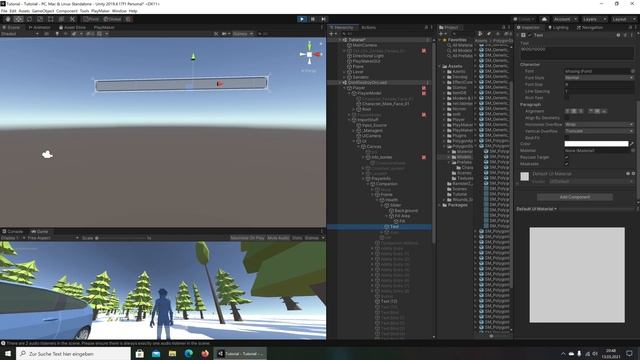Toggle the Maskable checkbox
The height and width of the screenshot is (360, 640).
coord(567,164)
